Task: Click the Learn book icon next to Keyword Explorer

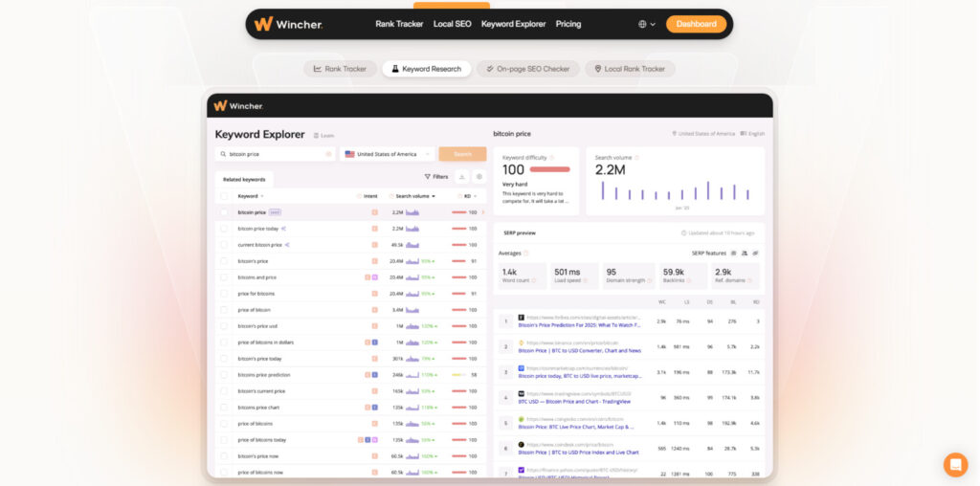Action: coord(316,136)
